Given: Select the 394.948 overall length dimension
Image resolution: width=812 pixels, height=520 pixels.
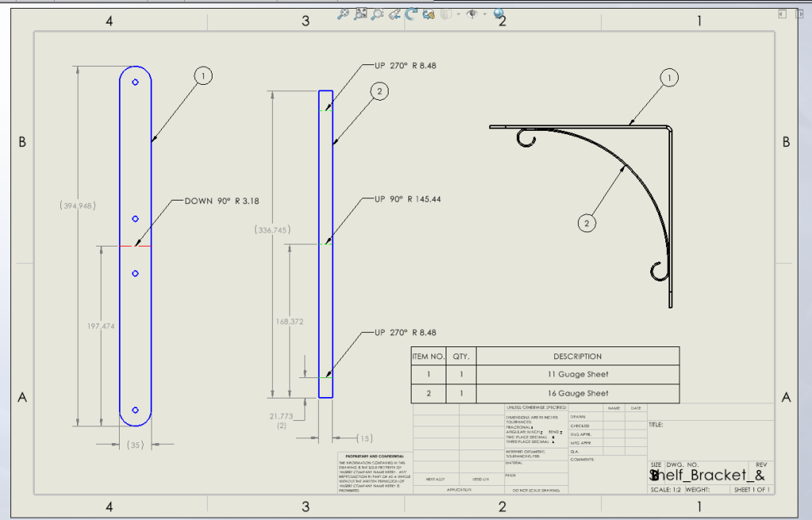Looking at the screenshot, I should click(x=77, y=205).
